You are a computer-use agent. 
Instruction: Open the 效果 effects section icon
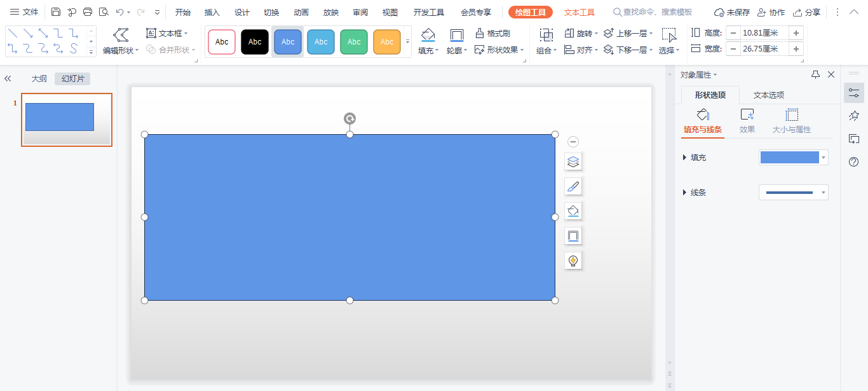[747, 115]
